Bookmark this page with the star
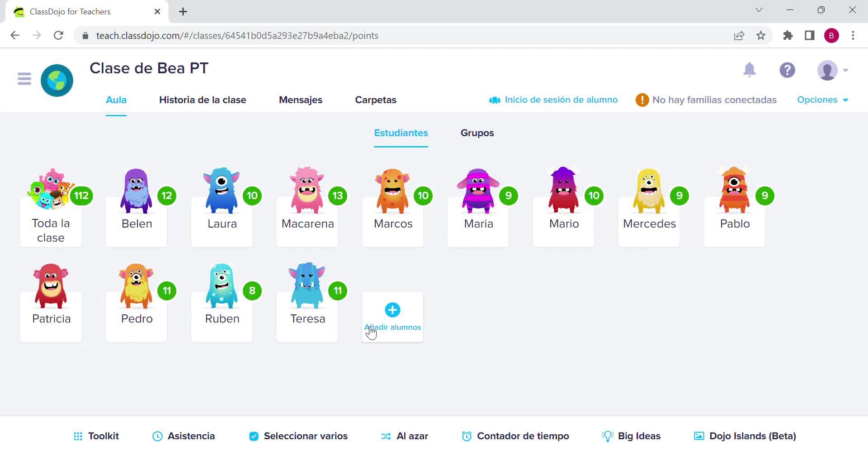 (x=761, y=35)
